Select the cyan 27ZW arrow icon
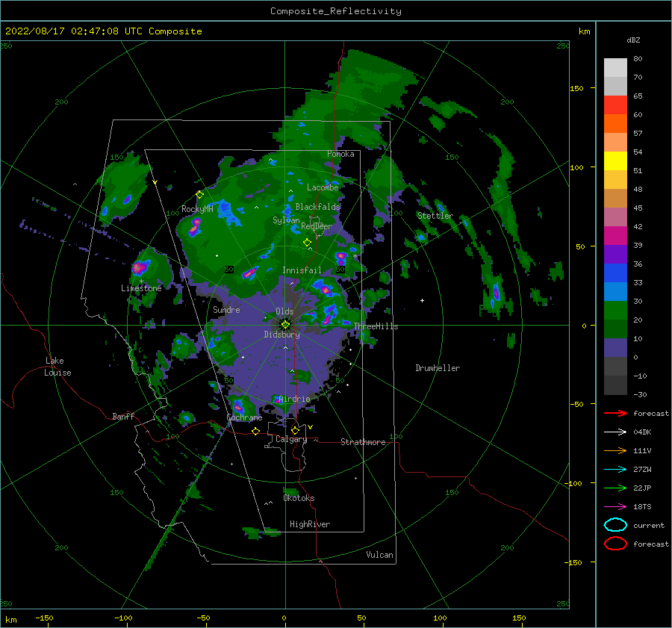The image size is (672, 628). [x=615, y=470]
